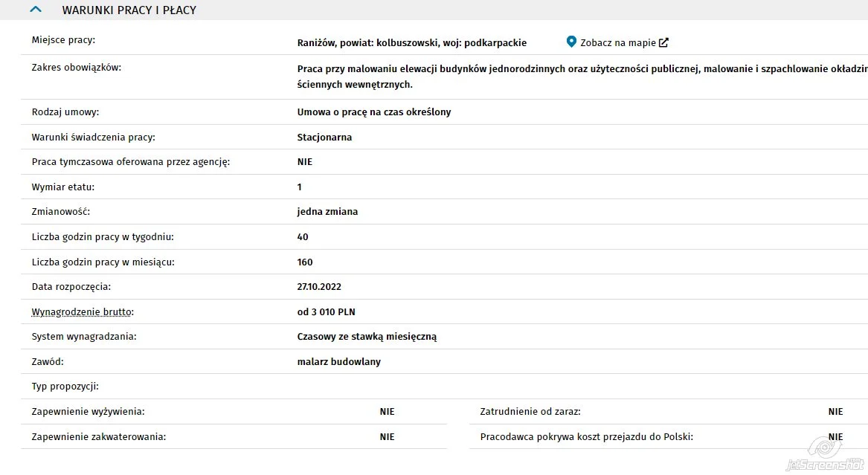Click the jetScreenshot watermark logo
868x475 pixels.
click(x=825, y=455)
